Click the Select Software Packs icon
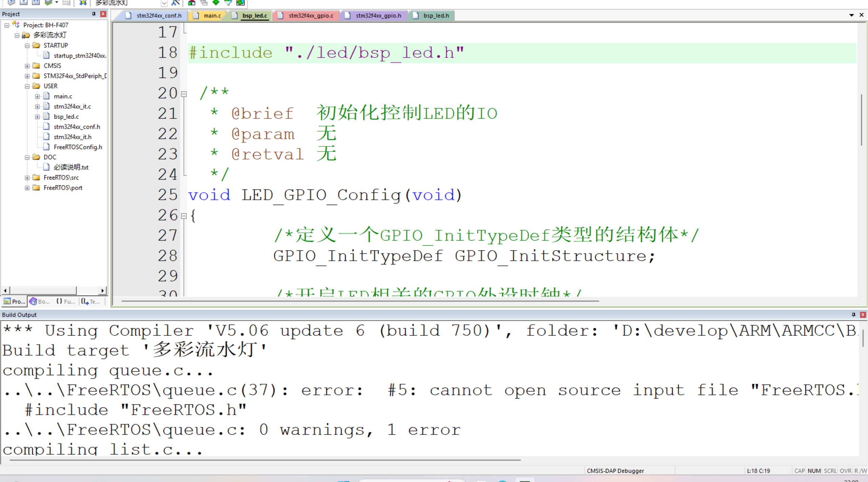The width and height of the screenshot is (868, 482). tap(228, 3)
